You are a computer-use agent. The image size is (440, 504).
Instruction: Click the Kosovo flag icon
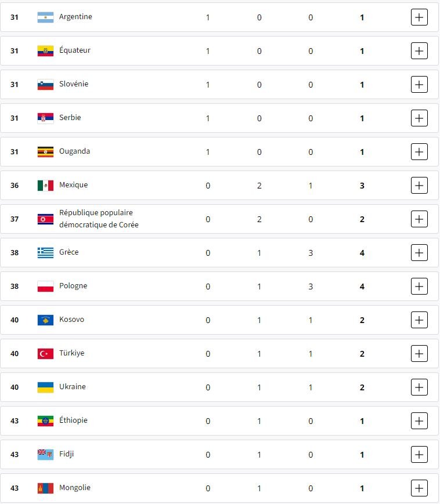45,320
